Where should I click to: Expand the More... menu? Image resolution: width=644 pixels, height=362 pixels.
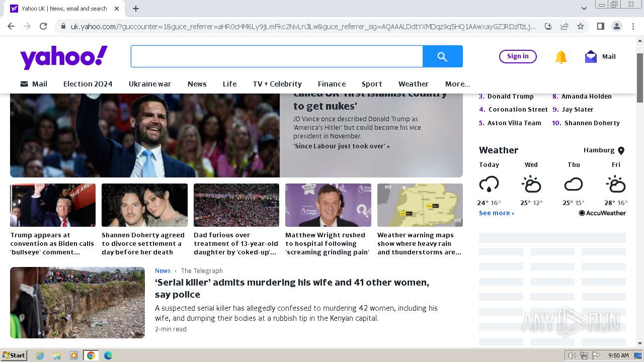coord(458,84)
